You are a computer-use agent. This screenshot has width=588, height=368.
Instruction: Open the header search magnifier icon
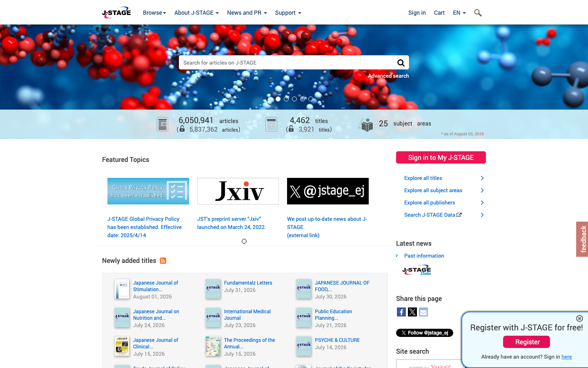478,13
